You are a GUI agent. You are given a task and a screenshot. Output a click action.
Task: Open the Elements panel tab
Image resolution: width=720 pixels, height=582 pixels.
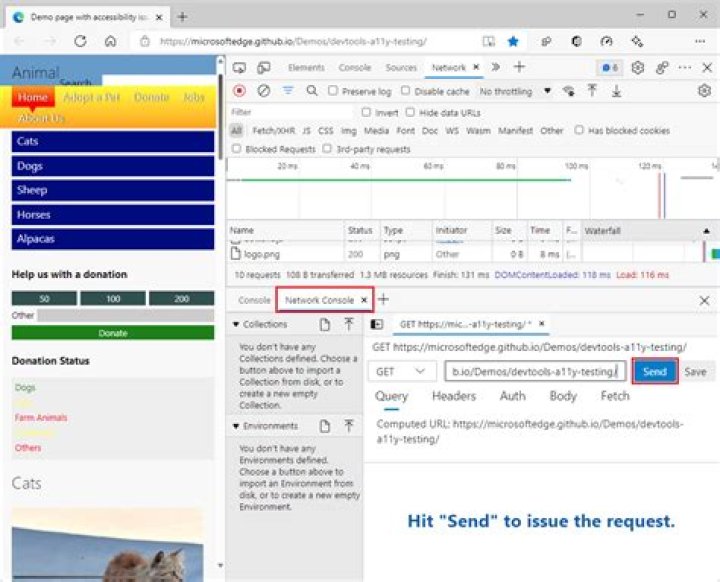306,68
